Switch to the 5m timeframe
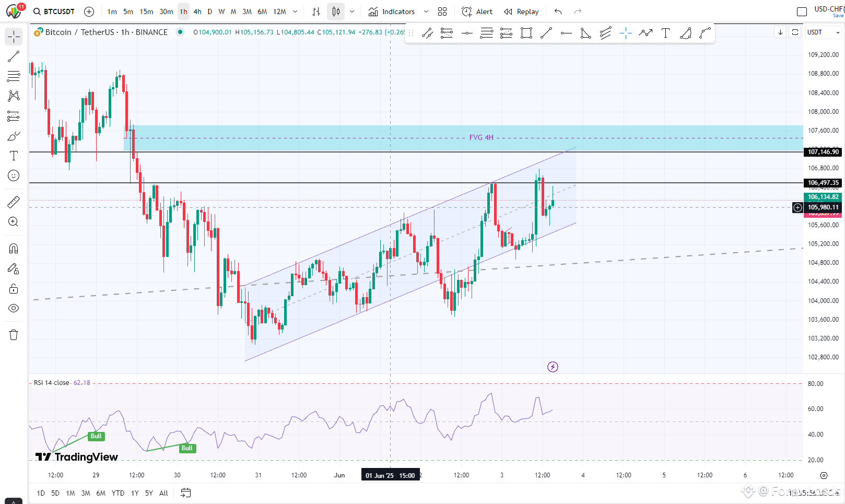Image resolution: width=845 pixels, height=504 pixels. click(128, 11)
